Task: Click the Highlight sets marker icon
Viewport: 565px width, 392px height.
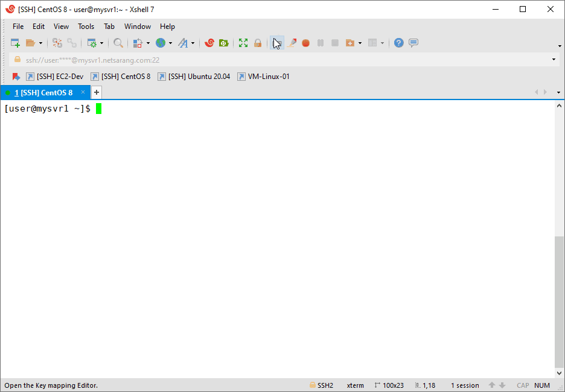Action: click(292, 43)
